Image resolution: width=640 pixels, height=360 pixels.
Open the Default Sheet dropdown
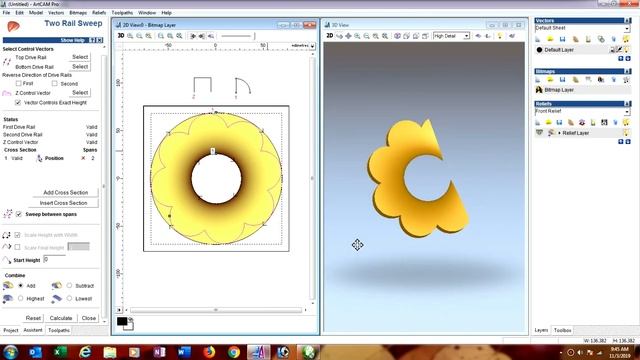627,29
